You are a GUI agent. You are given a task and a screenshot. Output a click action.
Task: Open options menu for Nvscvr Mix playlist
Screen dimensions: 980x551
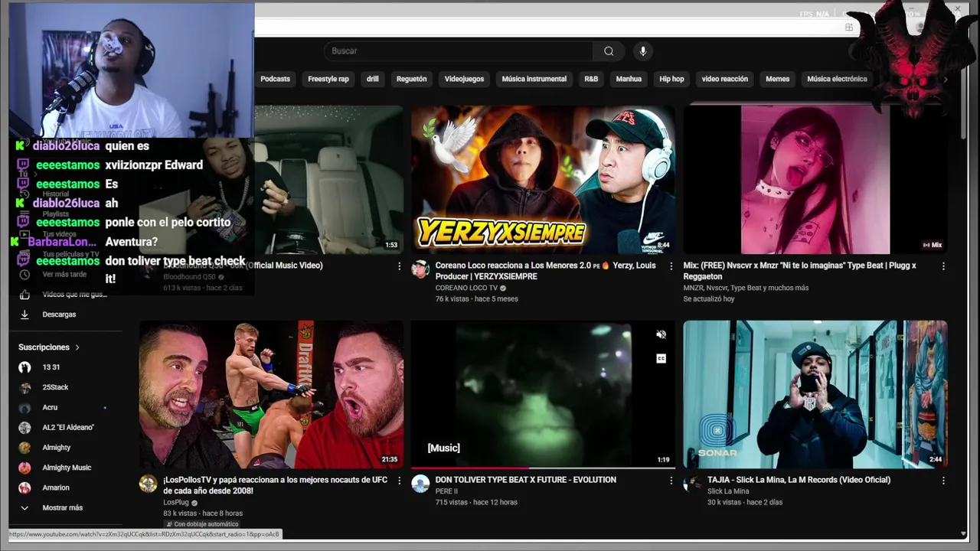943,266
